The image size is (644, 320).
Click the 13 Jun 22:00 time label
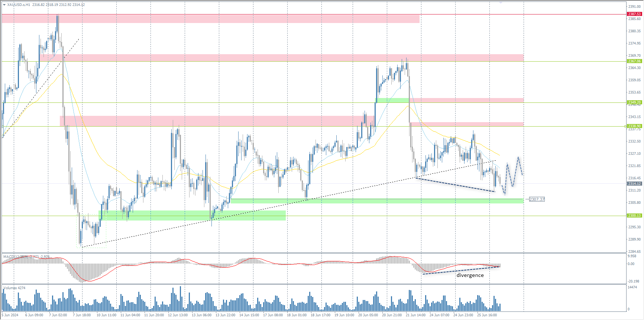pyautogui.click(x=225, y=315)
